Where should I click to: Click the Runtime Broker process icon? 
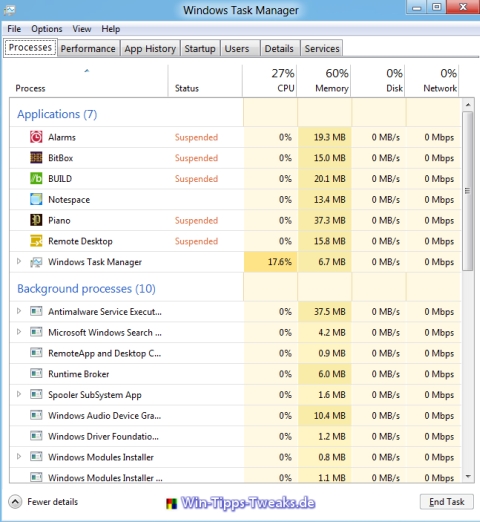36,373
